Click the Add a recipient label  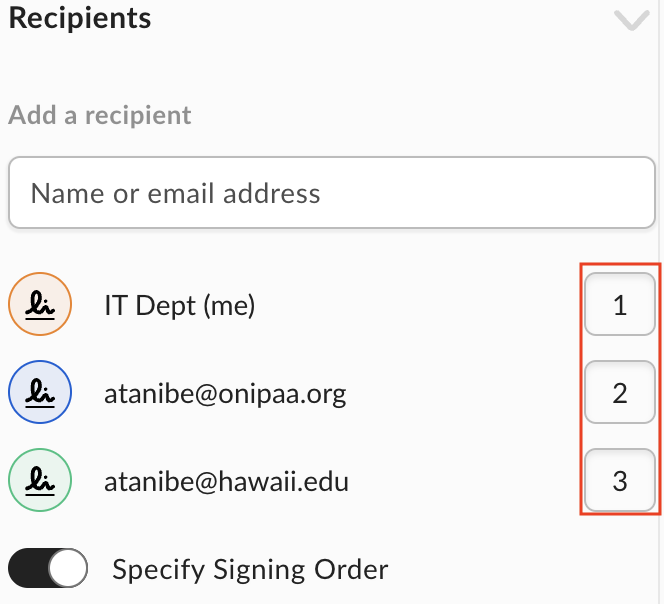pos(100,115)
